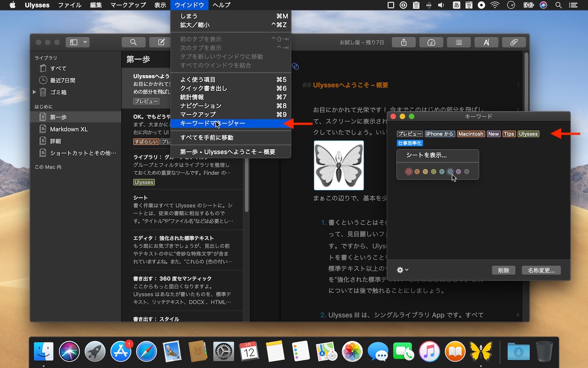Click the すばらしい keyword tag in sheet list
The height and width of the screenshot is (368, 588).
point(146,142)
